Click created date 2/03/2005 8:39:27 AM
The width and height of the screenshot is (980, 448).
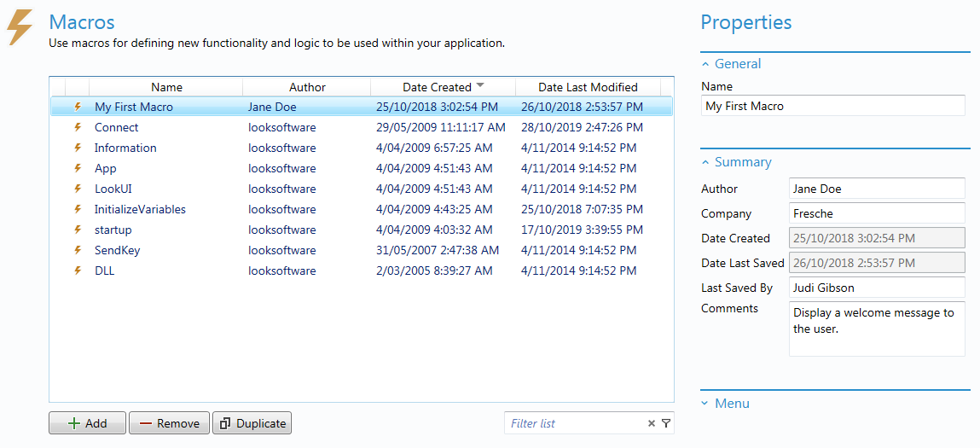[434, 271]
